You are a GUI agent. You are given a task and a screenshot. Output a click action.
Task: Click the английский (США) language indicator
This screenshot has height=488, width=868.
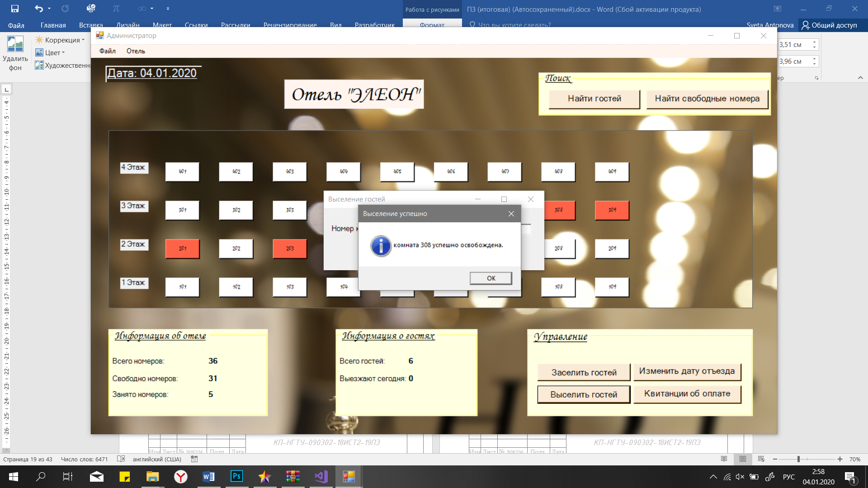point(157,459)
